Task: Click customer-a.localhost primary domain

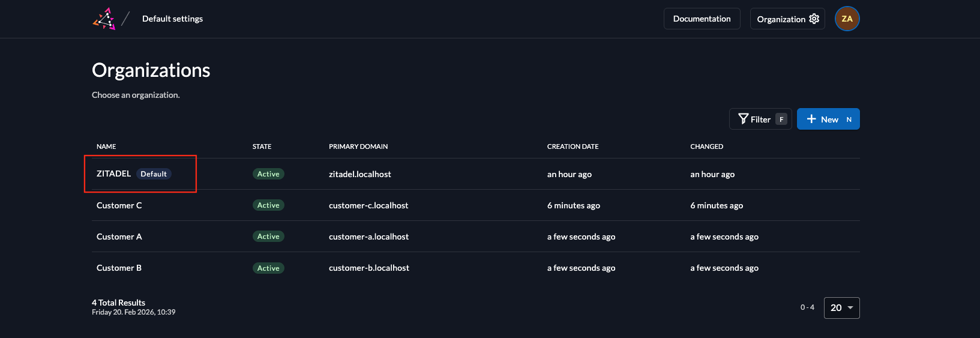Action: 368,237
